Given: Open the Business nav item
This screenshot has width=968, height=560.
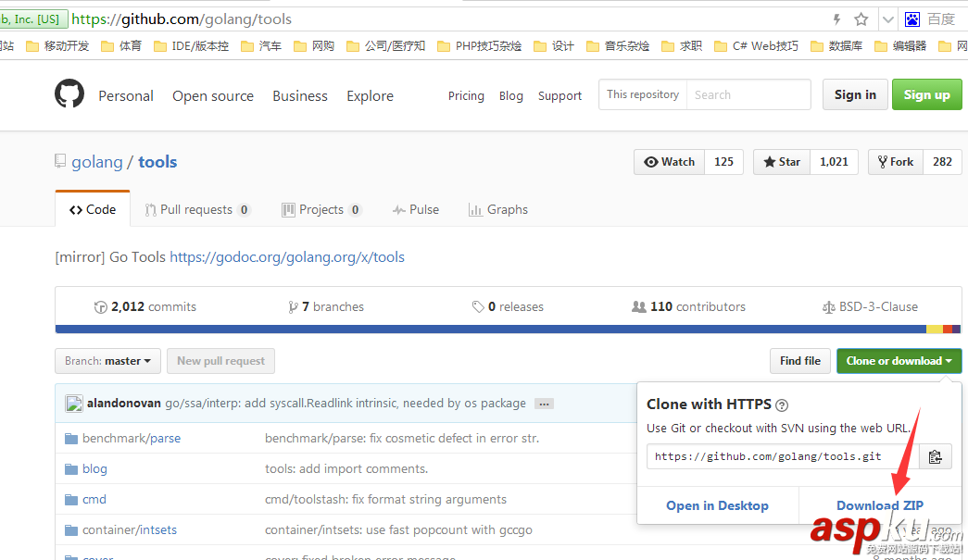Looking at the screenshot, I should tap(300, 96).
